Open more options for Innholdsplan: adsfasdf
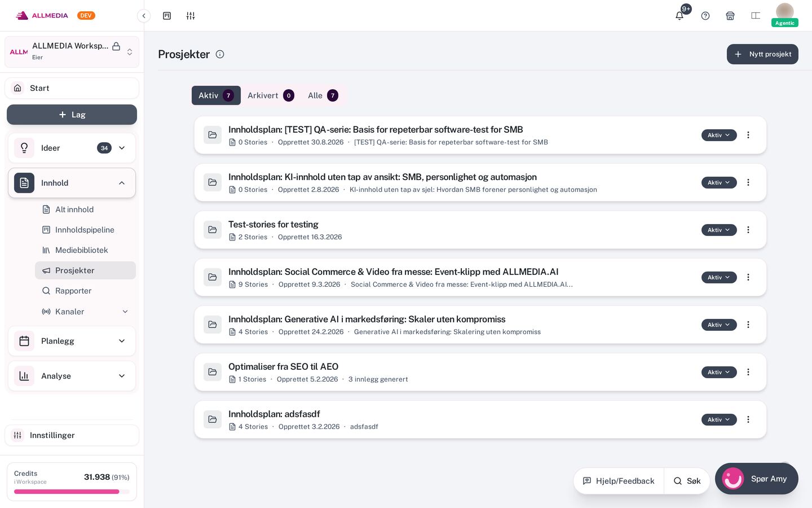Screen dimensions: 812x508 [748, 419]
